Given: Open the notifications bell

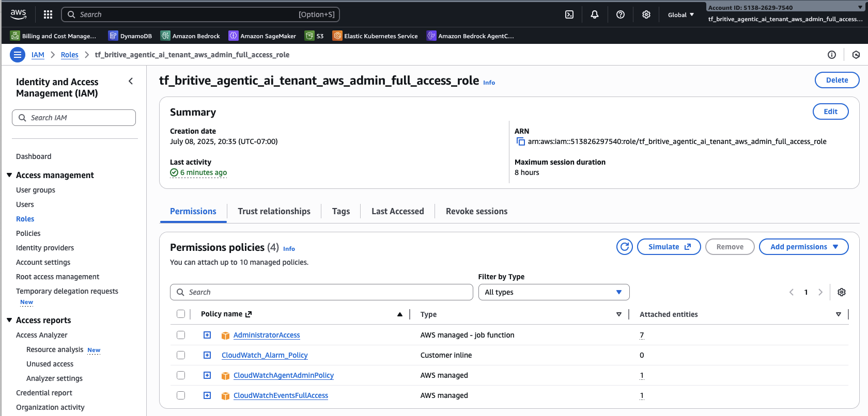Looking at the screenshot, I should click(595, 14).
